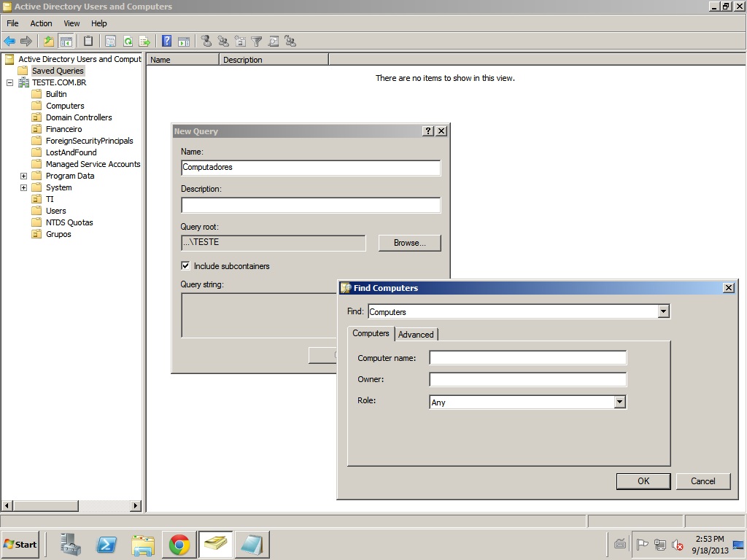Toggle the show/hide console tree icon
Screen dimensions: 747x560
(x=66, y=42)
